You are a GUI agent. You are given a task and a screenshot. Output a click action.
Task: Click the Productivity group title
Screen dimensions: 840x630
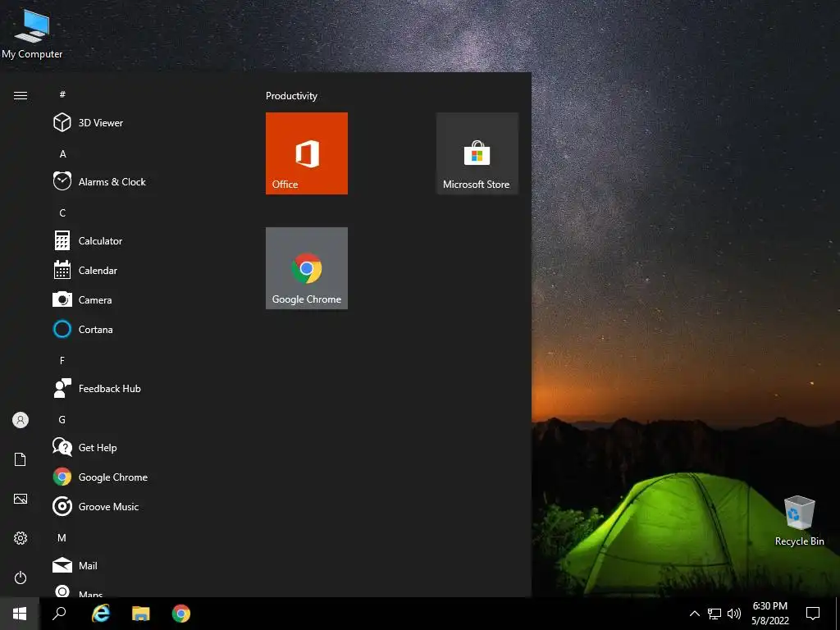(291, 96)
